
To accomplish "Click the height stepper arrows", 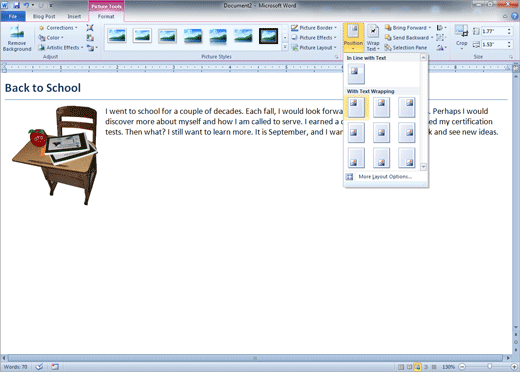I will pos(509,31).
